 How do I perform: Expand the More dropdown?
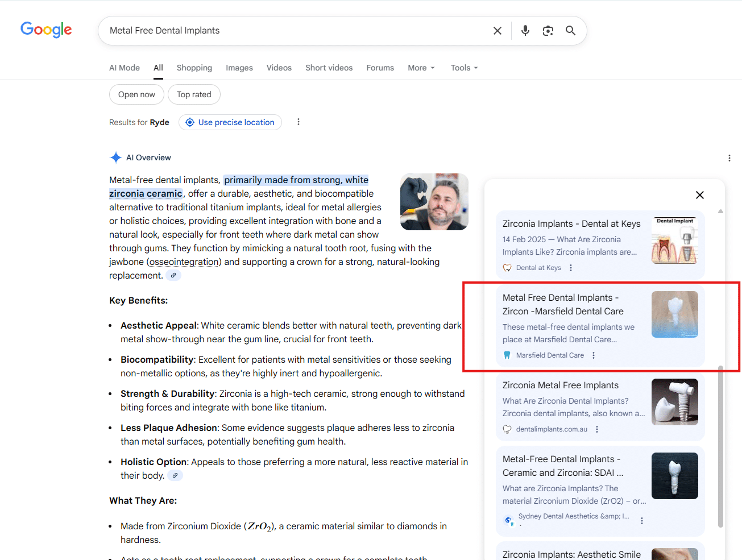point(421,68)
